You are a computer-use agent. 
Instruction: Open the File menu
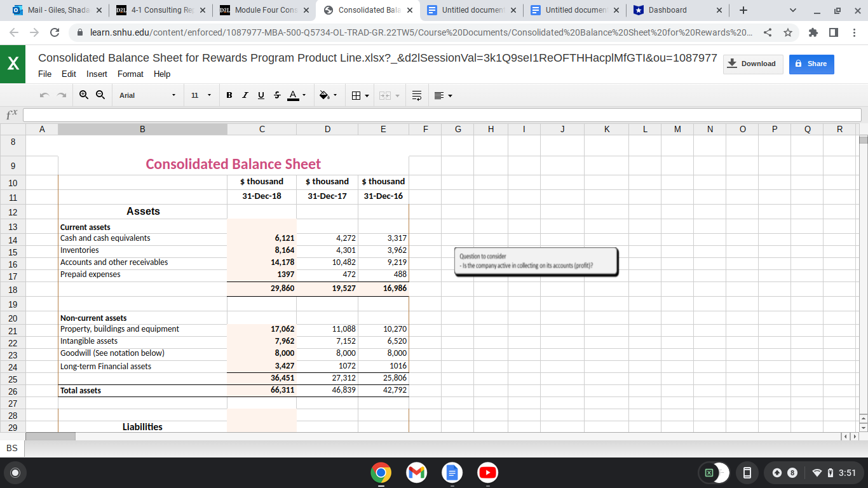coord(44,74)
